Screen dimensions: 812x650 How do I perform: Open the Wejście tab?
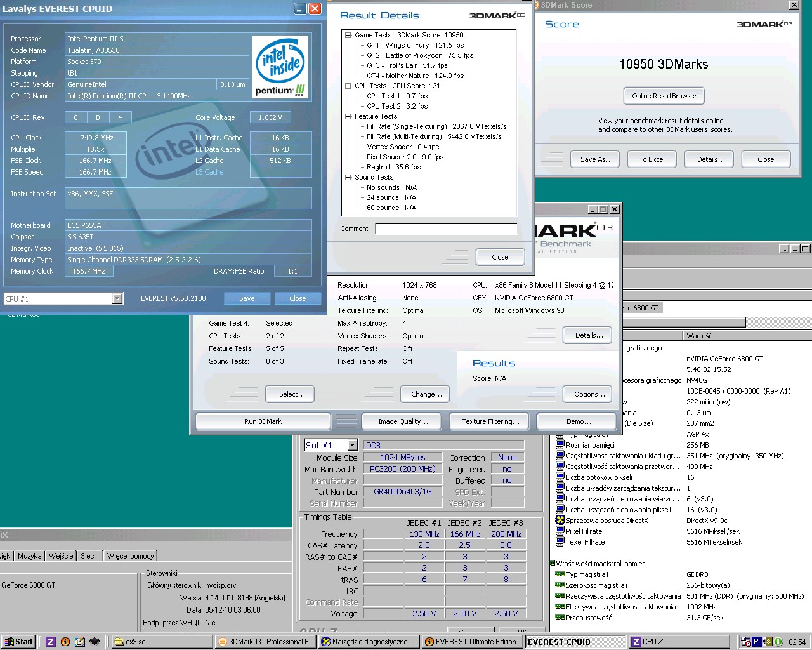click(61, 556)
